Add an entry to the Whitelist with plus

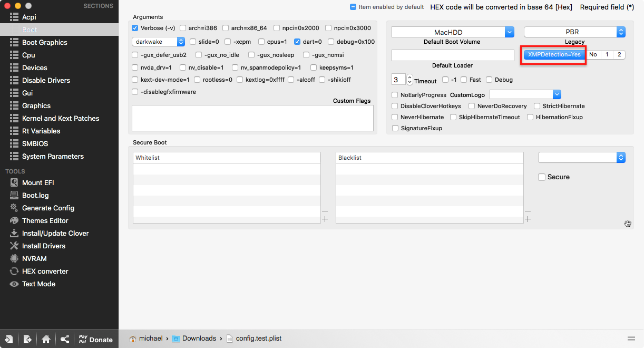click(325, 219)
